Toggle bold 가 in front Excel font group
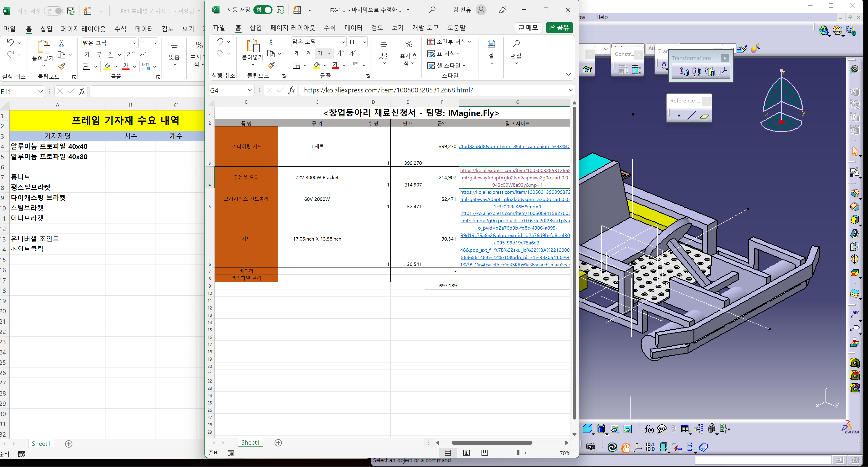Screen dimensions: 868x467 tap(296, 53)
